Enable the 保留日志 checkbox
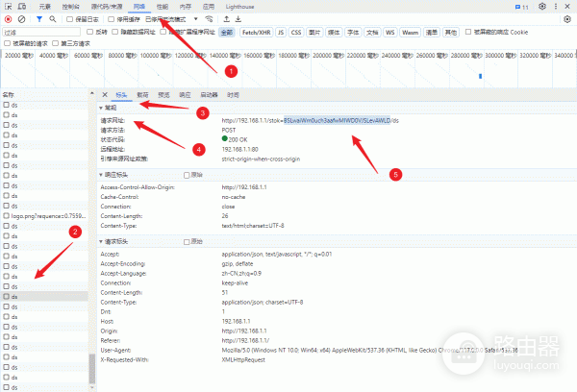 point(69,19)
